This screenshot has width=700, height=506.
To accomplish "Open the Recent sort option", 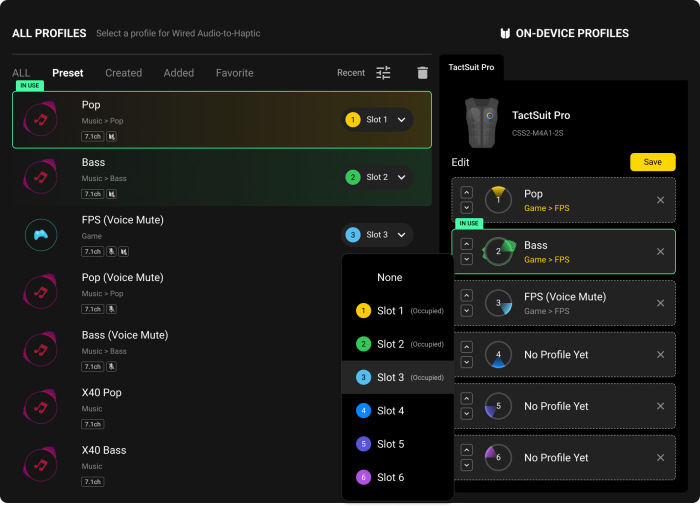I will pos(351,73).
